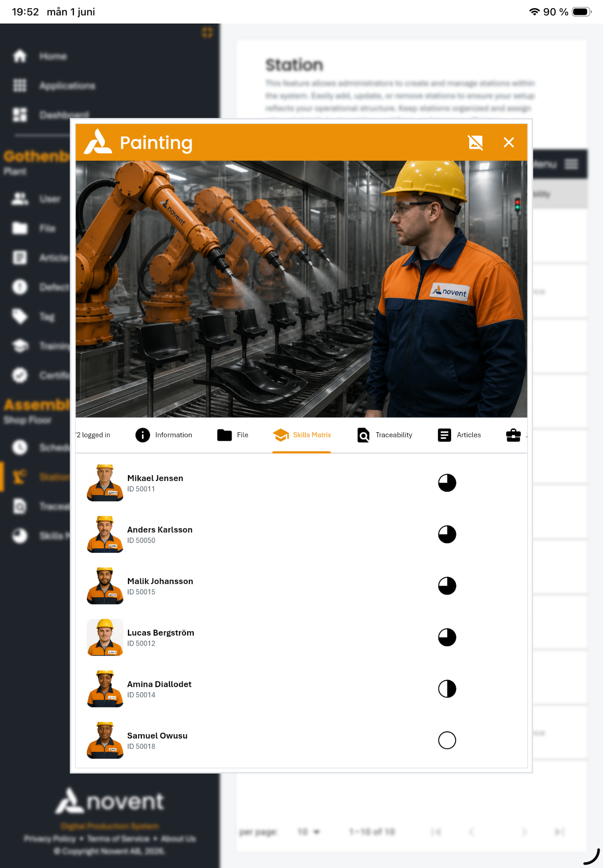Open Mikael Jensen's avatar photo
Viewport: 603px width, 868px height.
click(x=105, y=483)
